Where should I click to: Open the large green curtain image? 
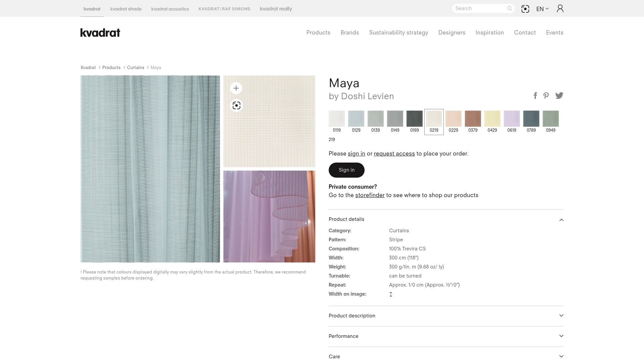pyautogui.click(x=150, y=169)
